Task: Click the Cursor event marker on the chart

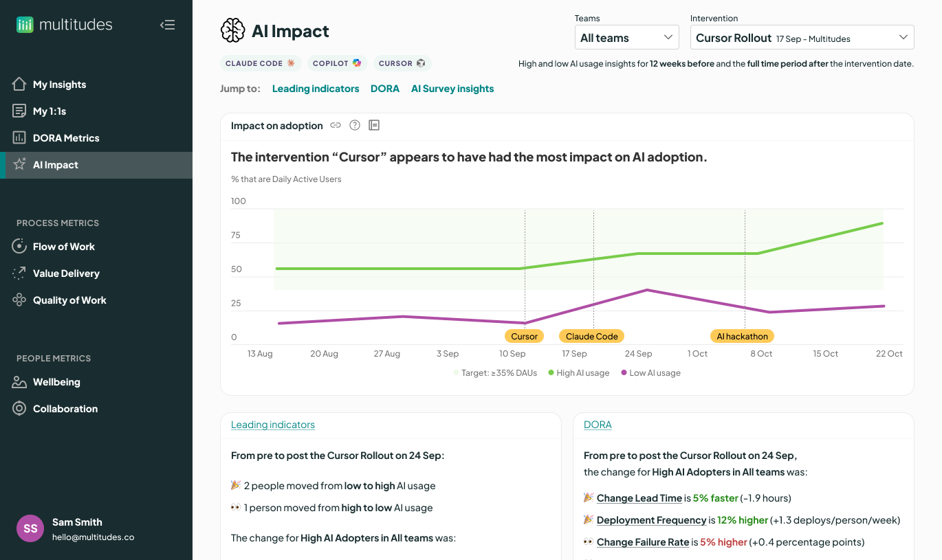Action: (x=524, y=336)
